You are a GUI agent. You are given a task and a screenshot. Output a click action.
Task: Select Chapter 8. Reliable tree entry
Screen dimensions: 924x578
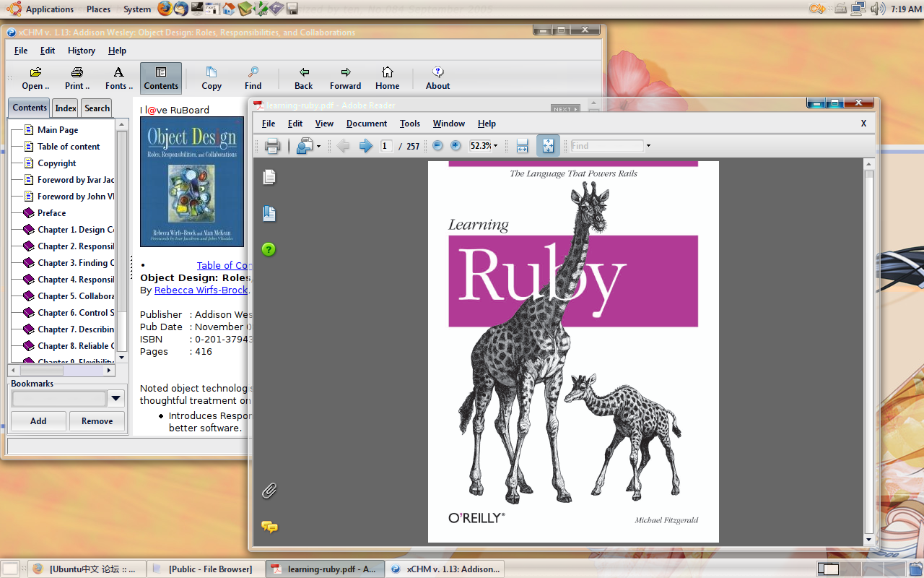click(x=75, y=346)
